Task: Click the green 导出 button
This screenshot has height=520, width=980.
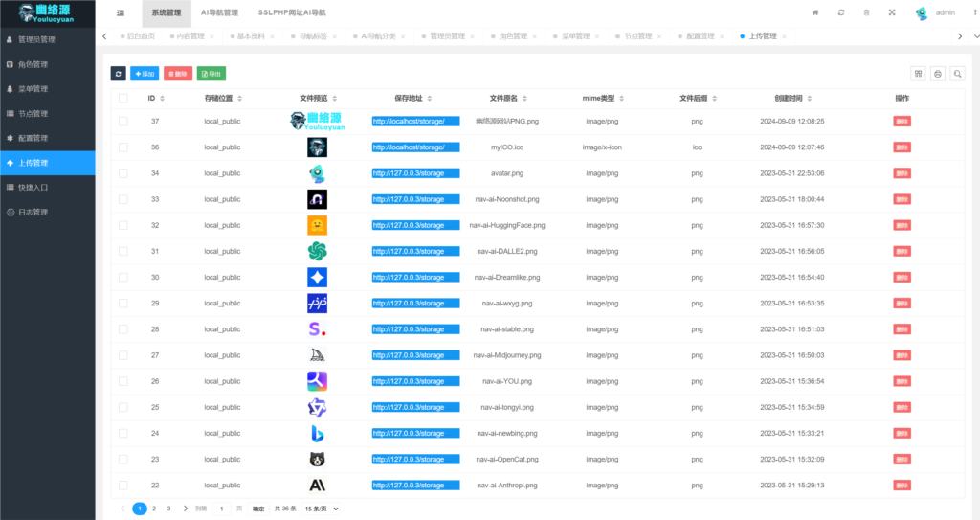Action: tap(212, 74)
